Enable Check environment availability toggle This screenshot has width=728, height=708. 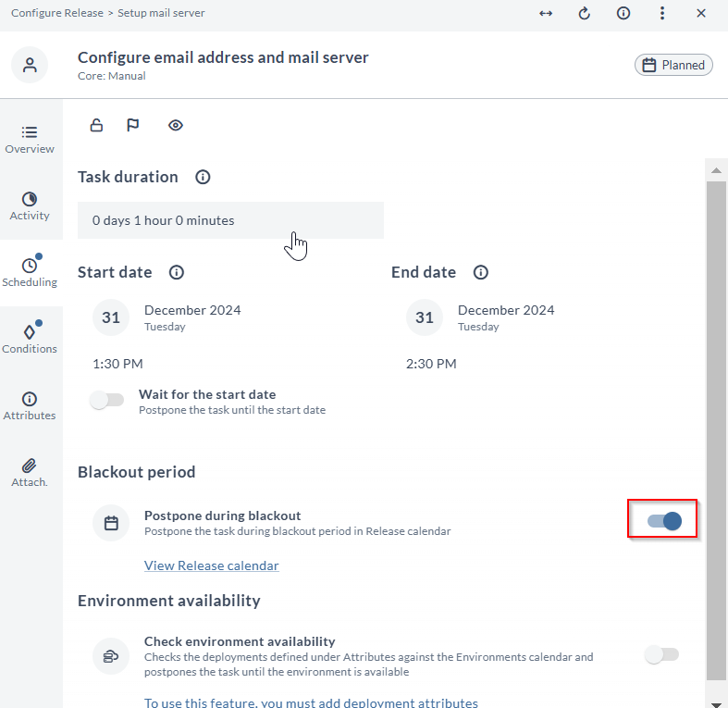[662, 654]
